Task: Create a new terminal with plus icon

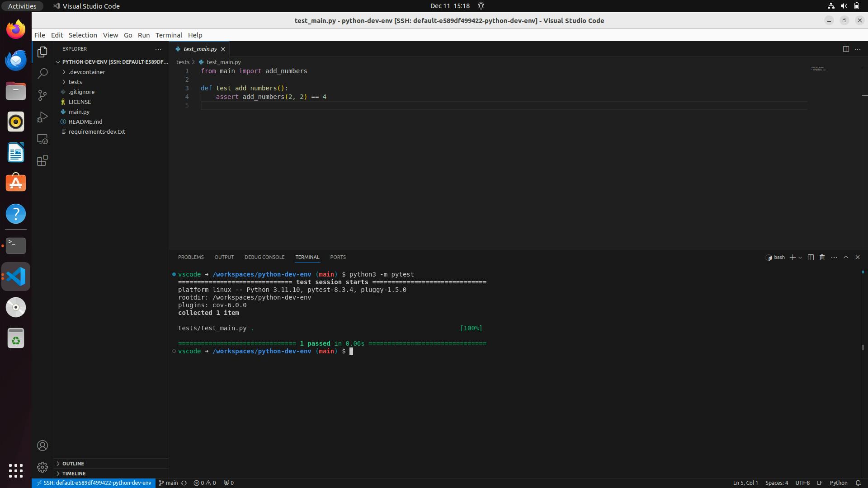Action: point(792,257)
